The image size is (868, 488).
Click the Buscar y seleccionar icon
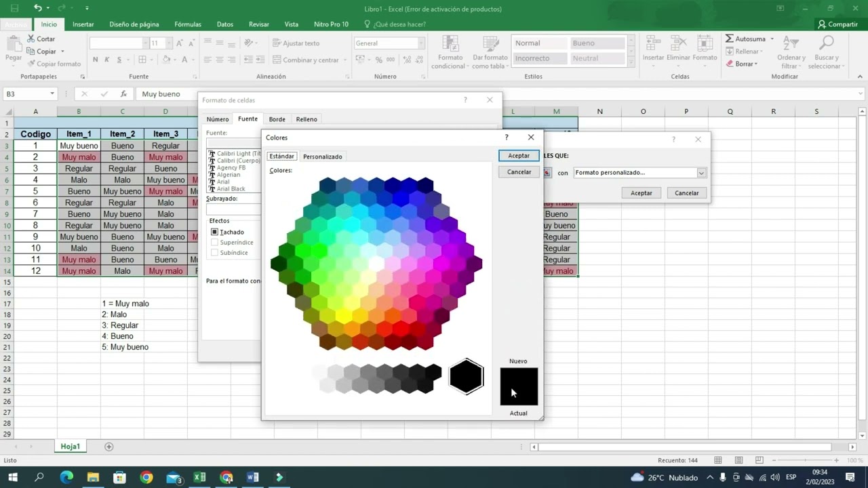coord(826,44)
